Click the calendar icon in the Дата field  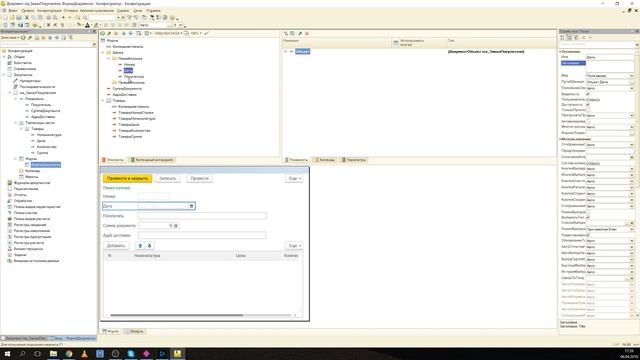coord(191,206)
